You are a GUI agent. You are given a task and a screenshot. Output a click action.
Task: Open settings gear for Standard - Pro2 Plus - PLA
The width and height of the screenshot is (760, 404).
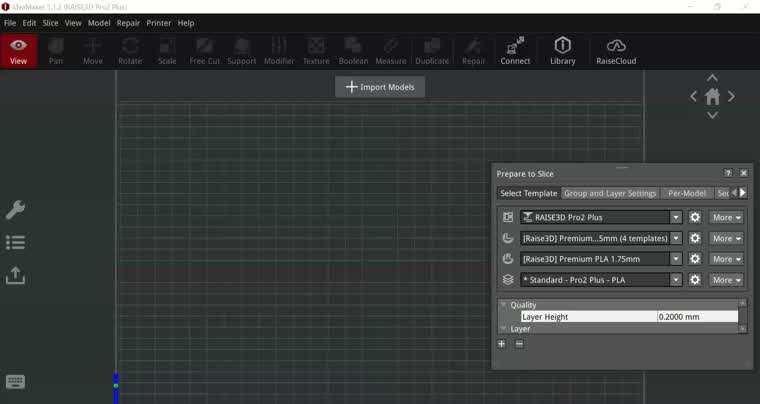(695, 280)
